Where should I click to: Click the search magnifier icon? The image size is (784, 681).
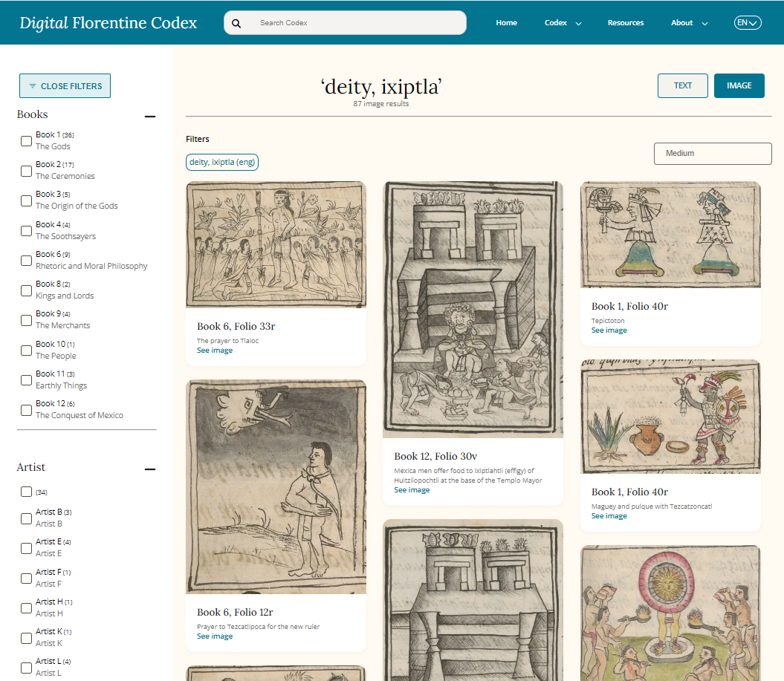click(236, 23)
